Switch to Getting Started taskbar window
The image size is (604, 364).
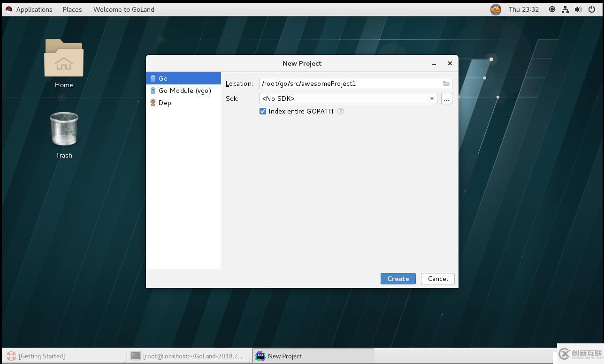(64, 356)
